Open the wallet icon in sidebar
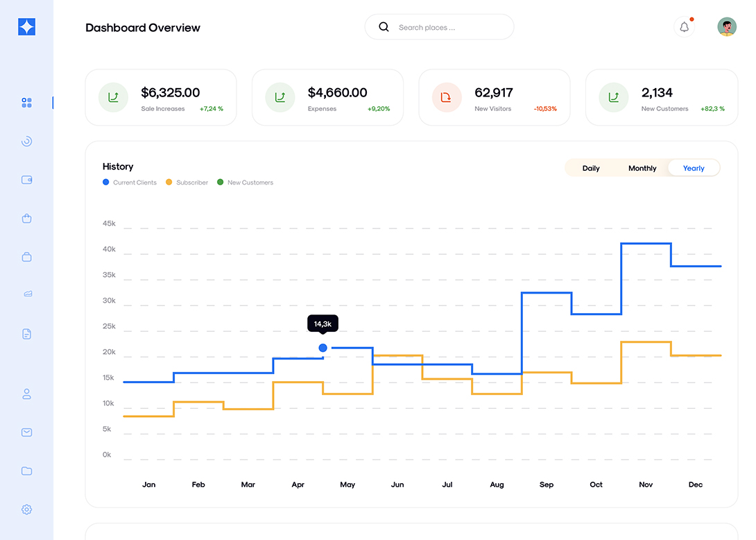The image size is (756, 540). [x=26, y=180]
